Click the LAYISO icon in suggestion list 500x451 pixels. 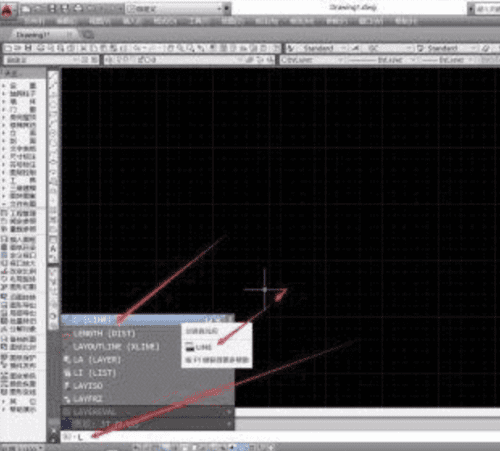pyautogui.click(x=67, y=386)
